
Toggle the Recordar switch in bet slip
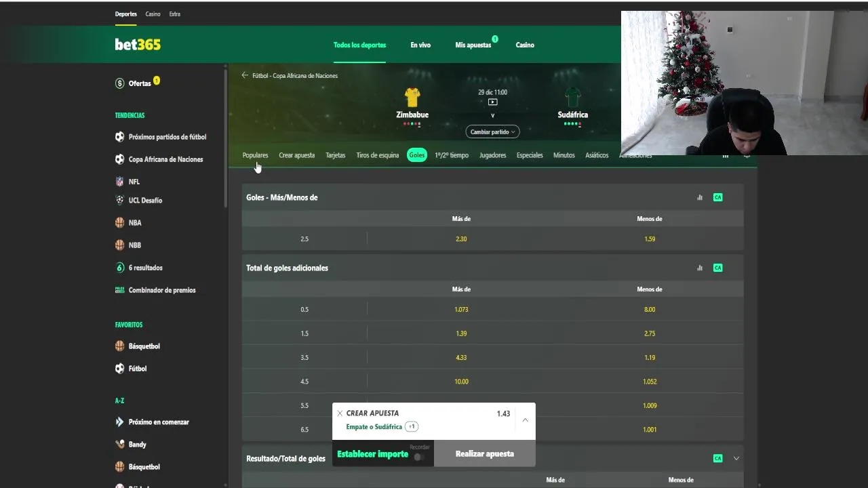418,457
